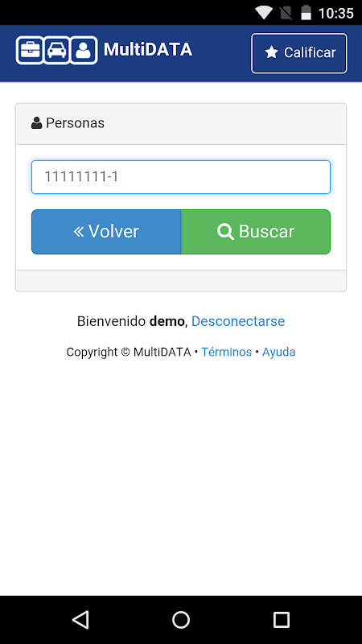Tap the Android back navigation icon
Screen dimensions: 362x644
(81, 619)
